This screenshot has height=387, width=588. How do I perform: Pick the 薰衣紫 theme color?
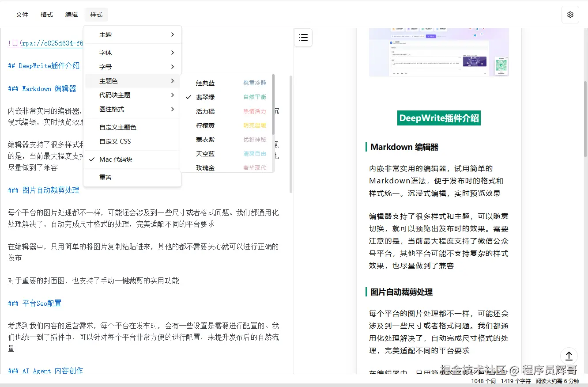(226, 140)
